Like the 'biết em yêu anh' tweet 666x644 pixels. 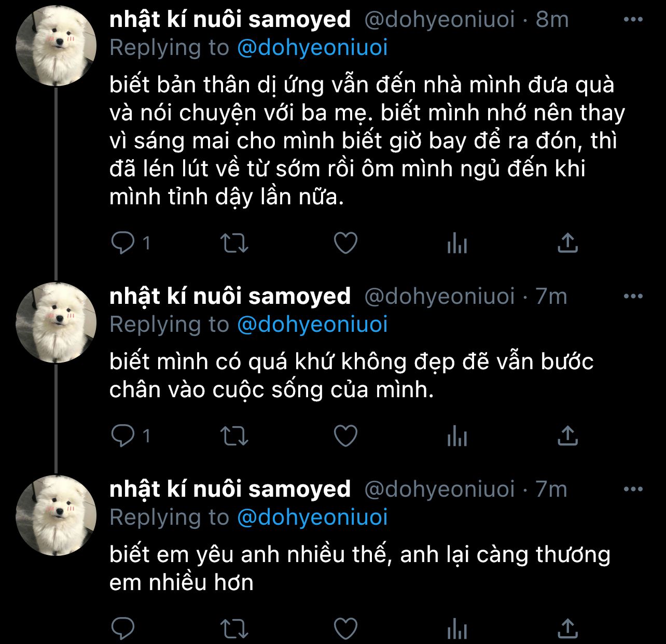pos(345,629)
